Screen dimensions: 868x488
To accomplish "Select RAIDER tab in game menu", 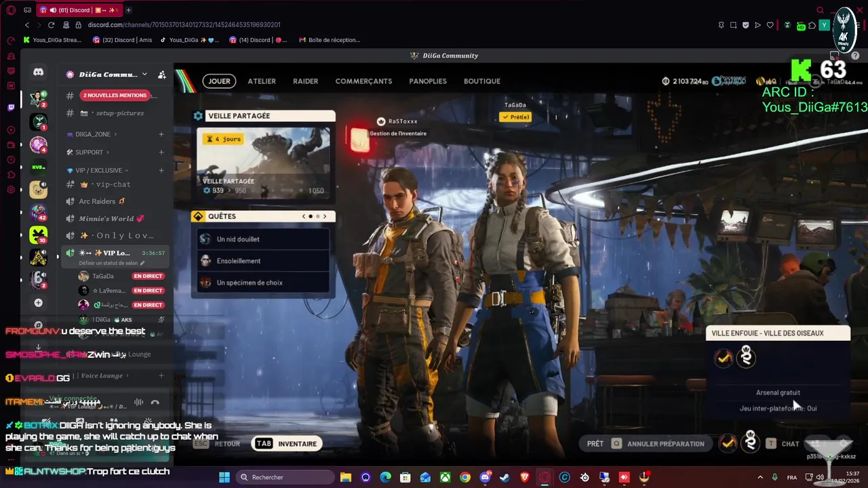I will click(x=305, y=81).
